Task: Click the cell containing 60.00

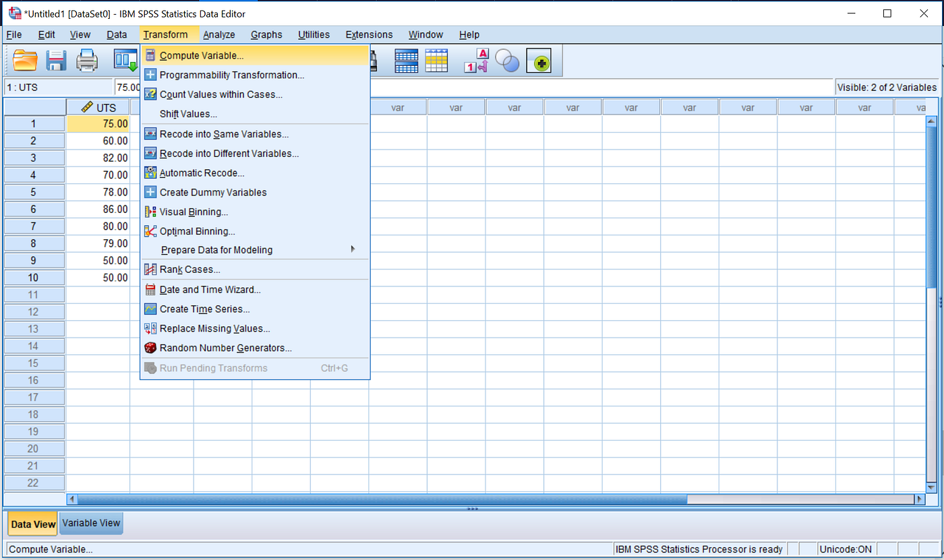Action: tap(98, 141)
